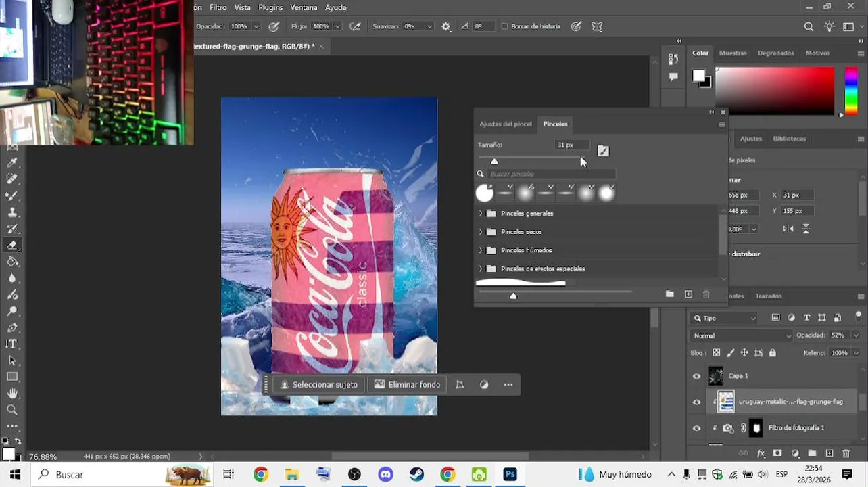This screenshot has height=487, width=868.
Task: Toggle layer filtering switch on or off
Action: pyautogui.click(x=859, y=316)
